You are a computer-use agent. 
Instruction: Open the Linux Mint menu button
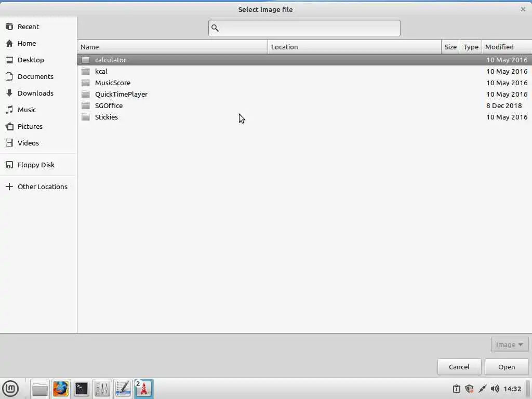coord(10,389)
